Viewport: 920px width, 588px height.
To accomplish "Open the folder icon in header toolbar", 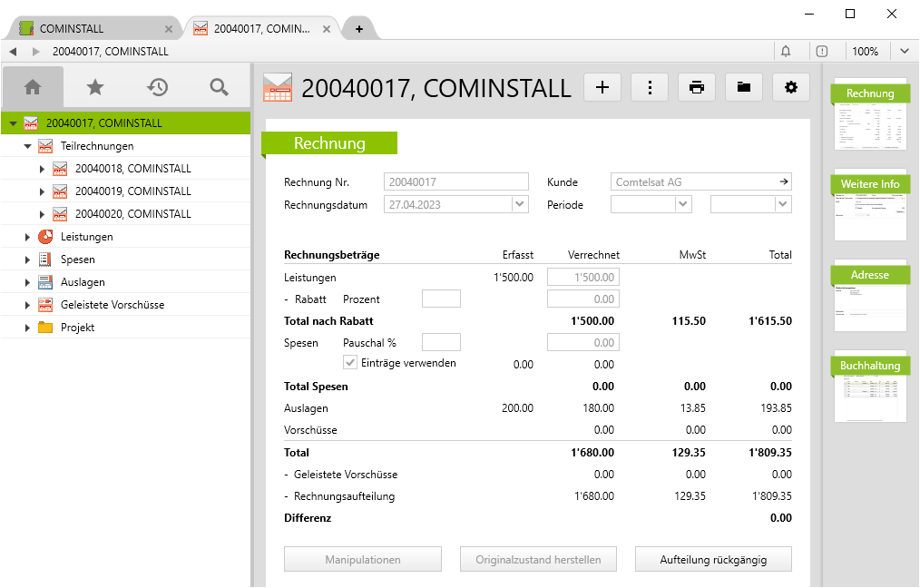I will click(744, 87).
